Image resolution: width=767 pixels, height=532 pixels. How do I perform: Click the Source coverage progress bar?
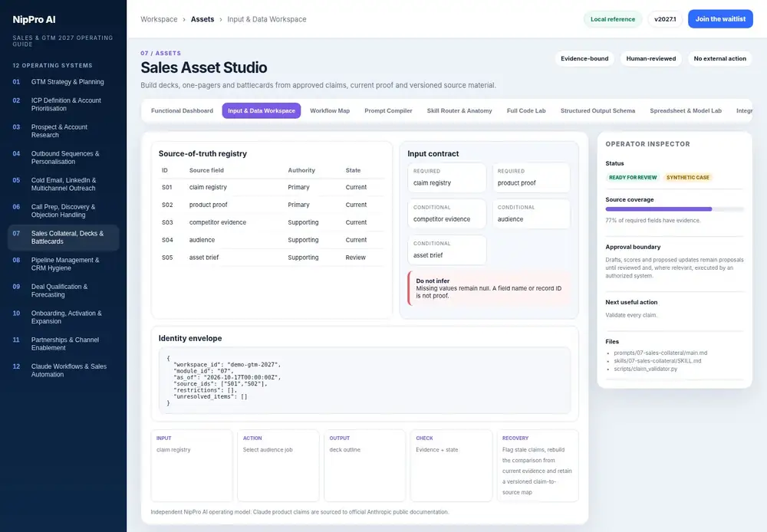tap(674, 209)
